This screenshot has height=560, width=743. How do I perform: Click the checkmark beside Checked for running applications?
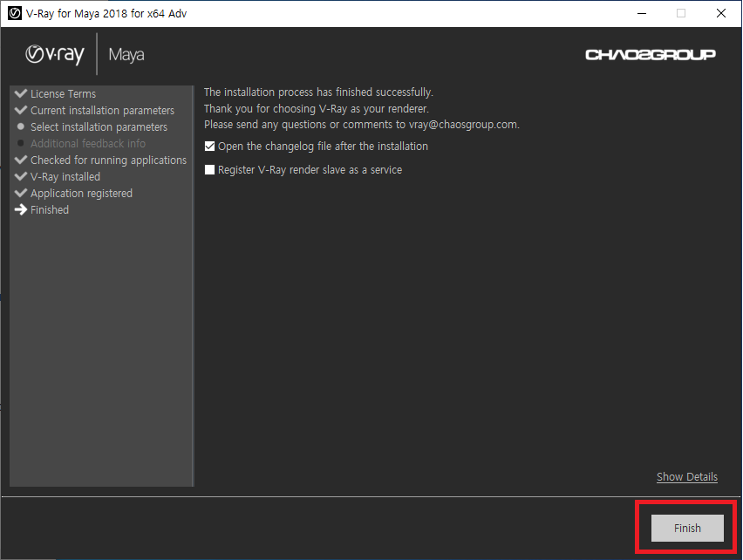click(21, 160)
